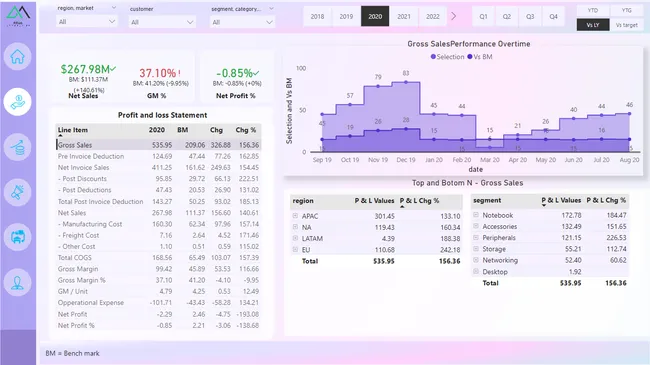The image size is (650, 365).
Task: Select Vs target comparison
Action: pos(626,25)
